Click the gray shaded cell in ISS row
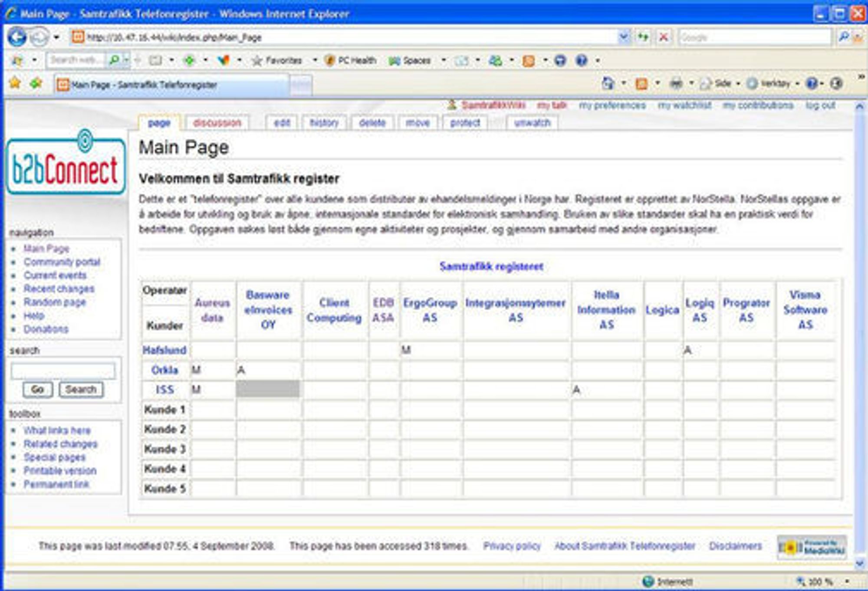 click(x=268, y=389)
